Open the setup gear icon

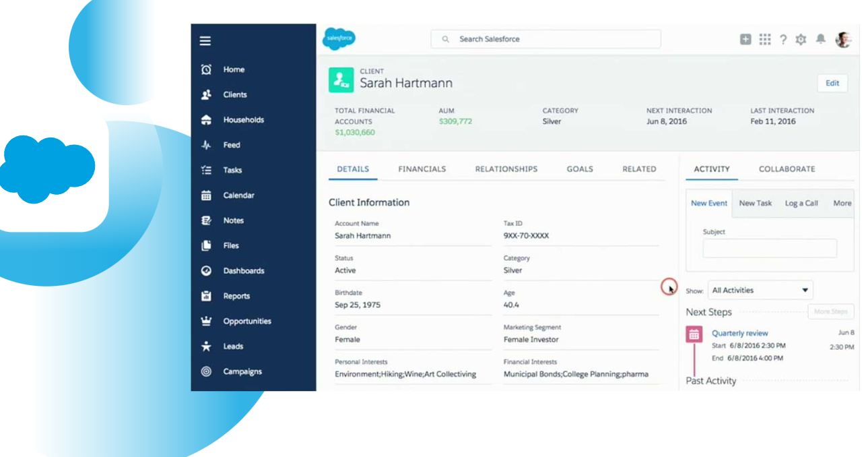tap(801, 40)
